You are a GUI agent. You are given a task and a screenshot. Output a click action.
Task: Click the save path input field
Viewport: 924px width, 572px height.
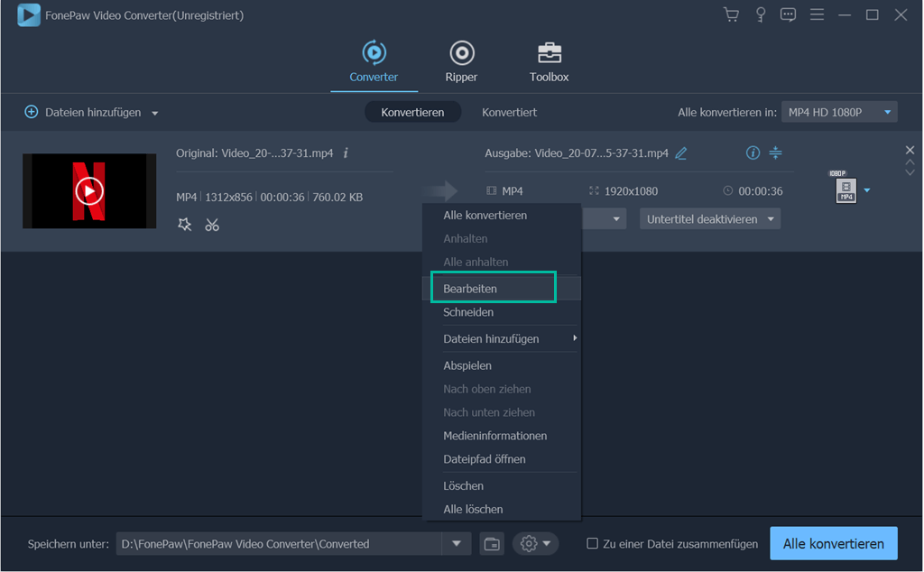tap(279, 544)
